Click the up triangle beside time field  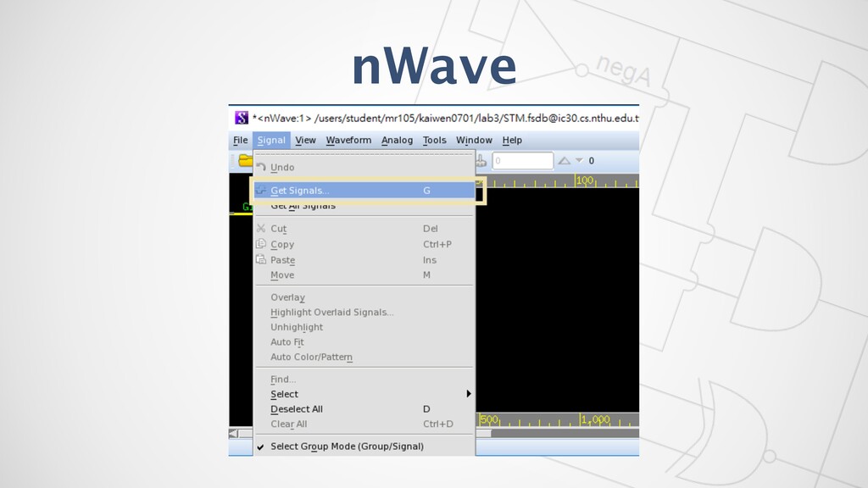564,160
